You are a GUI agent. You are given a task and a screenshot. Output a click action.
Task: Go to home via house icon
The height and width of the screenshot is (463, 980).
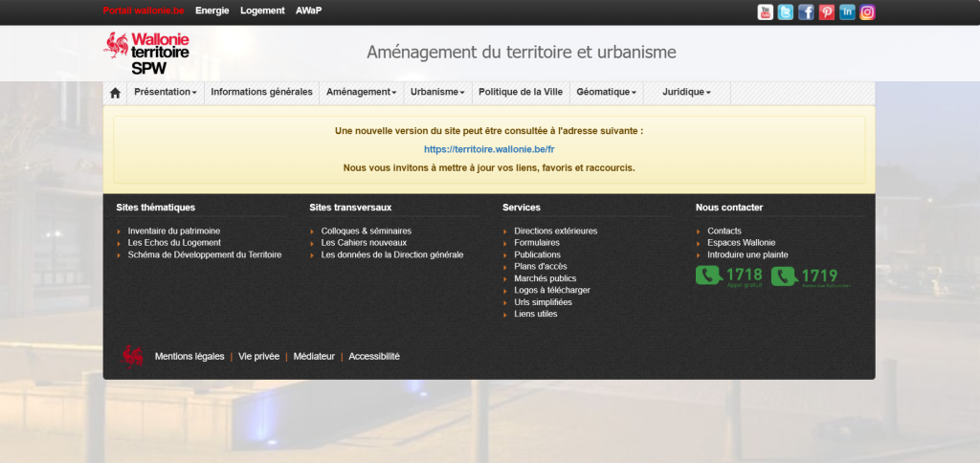tap(115, 93)
